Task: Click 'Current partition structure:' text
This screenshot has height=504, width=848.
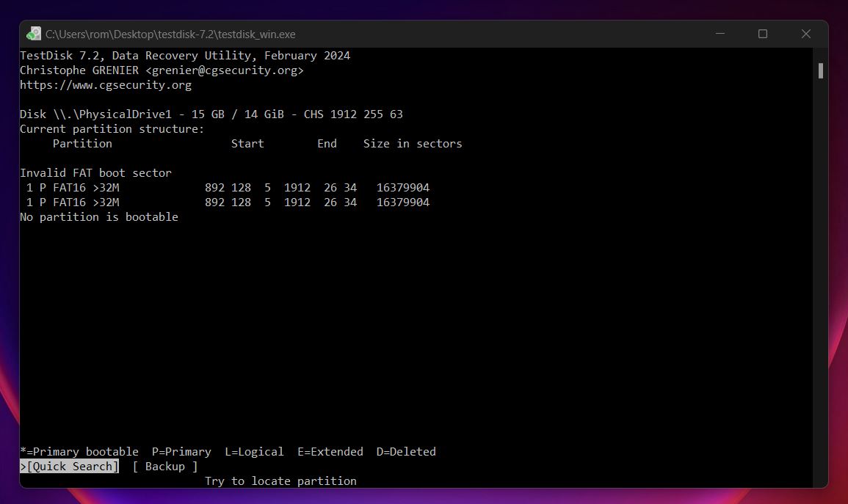Action: 112,128
